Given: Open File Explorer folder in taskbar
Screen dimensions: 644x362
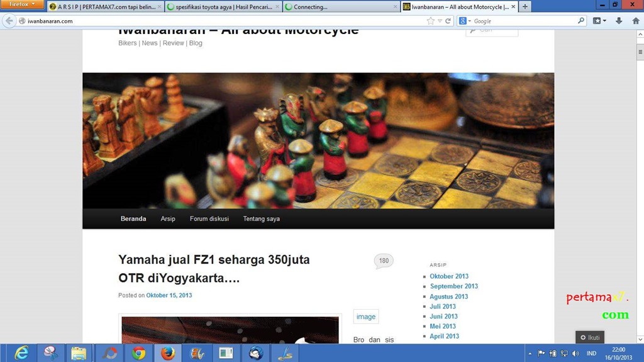Looking at the screenshot, I should tap(79, 353).
